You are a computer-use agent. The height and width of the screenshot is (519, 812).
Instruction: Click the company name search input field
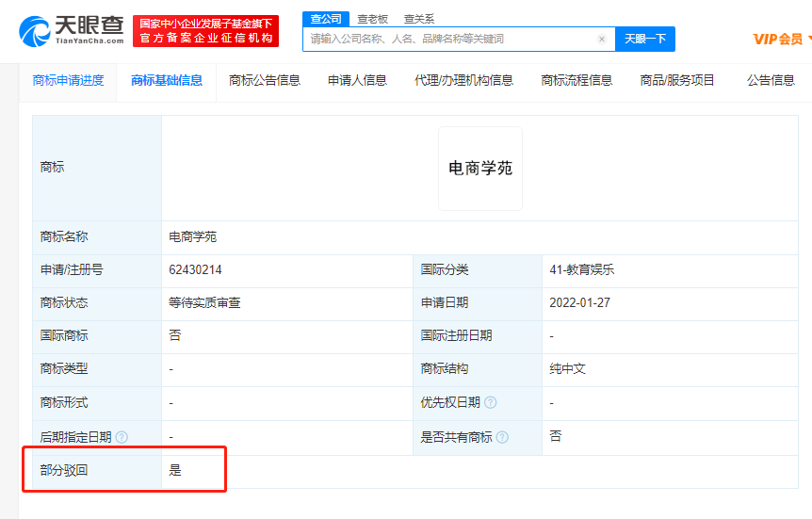click(452, 40)
